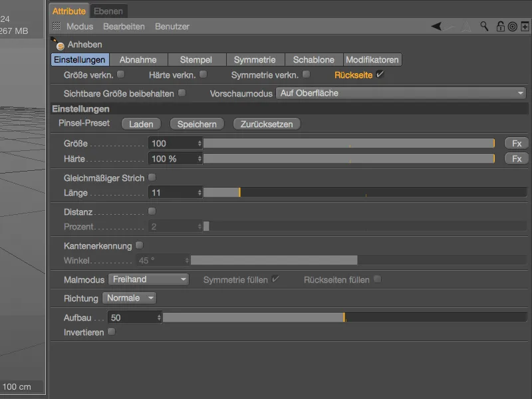Check the Invertieren checkbox

(111, 331)
